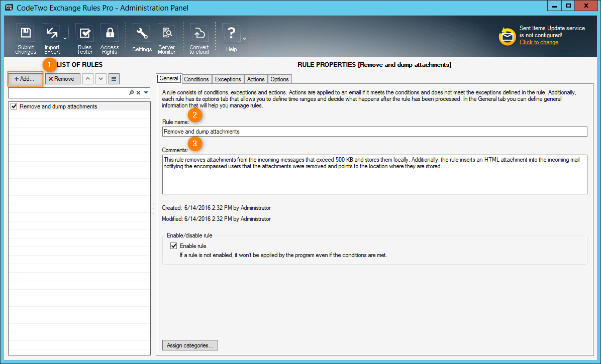Viewport: 601px width, 364px height.
Task: Click the Remove rule button
Action: click(x=62, y=79)
